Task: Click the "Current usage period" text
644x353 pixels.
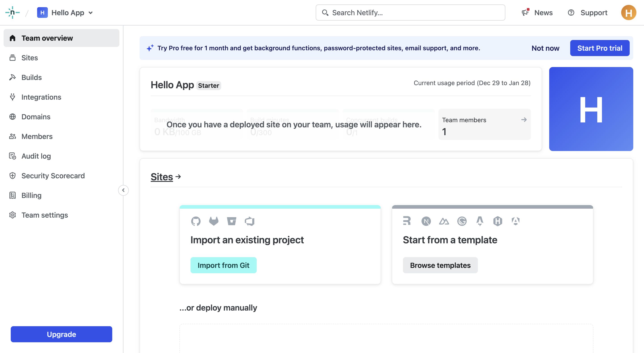Action: pyautogui.click(x=472, y=83)
